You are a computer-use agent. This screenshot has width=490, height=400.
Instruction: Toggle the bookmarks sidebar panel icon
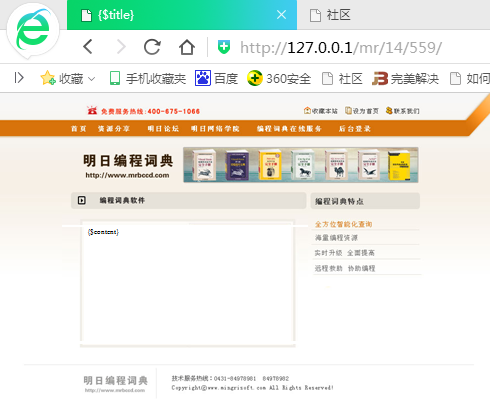(x=19, y=78)
